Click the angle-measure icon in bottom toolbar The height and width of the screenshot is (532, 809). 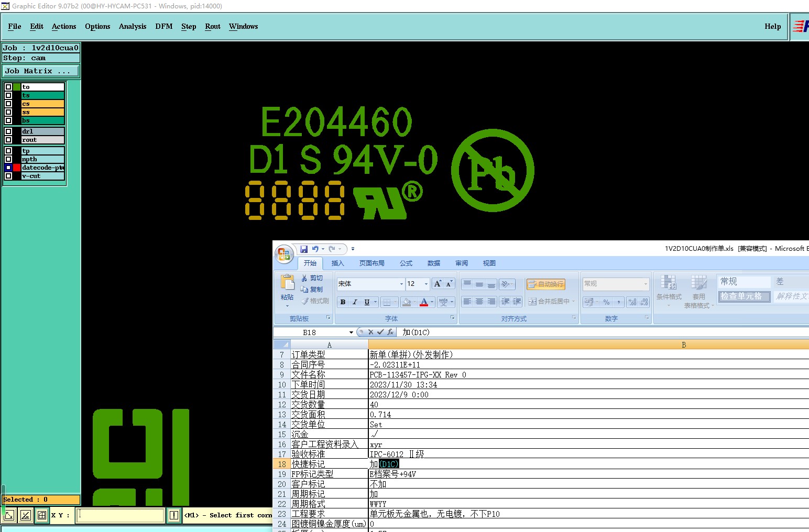pos(25,515)
